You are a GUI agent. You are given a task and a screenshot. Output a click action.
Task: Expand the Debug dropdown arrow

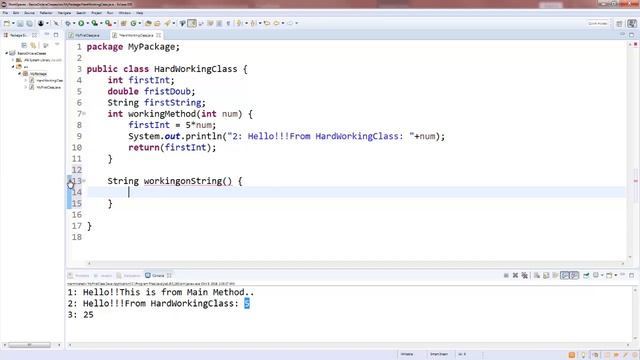tap(74, 24)
